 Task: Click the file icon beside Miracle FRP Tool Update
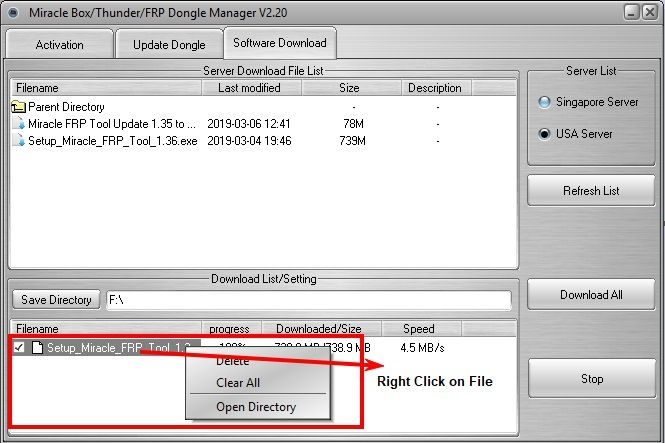pyautogui.click(x=19, y=123)
